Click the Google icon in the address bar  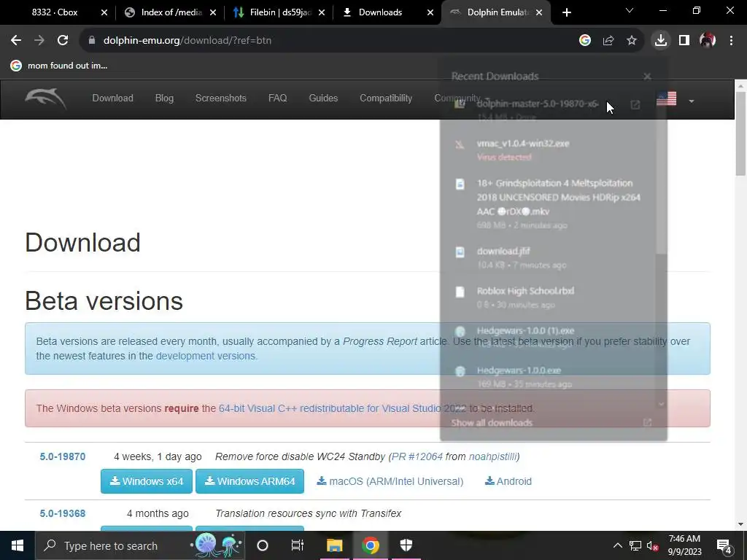point(585,41)
